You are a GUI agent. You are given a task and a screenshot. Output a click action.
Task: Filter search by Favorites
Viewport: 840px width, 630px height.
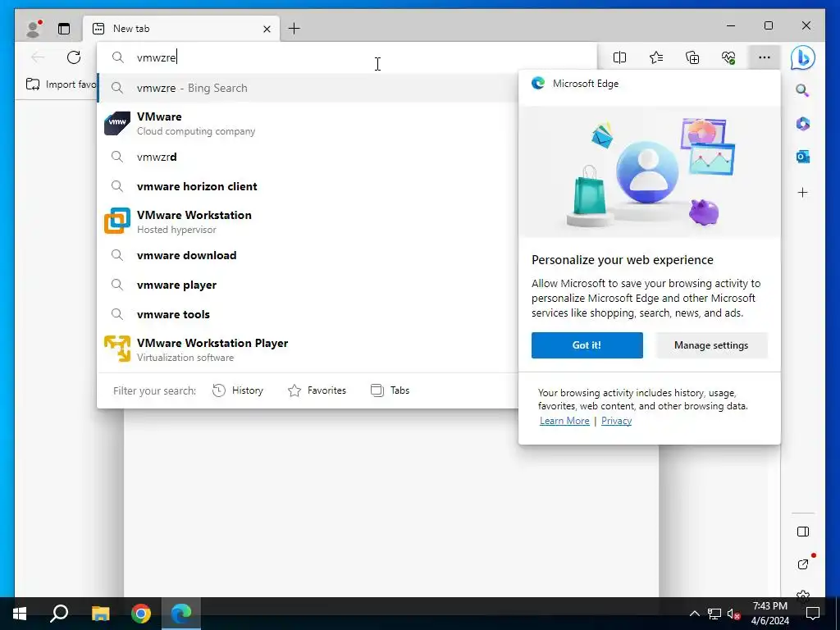pos(317,390)
